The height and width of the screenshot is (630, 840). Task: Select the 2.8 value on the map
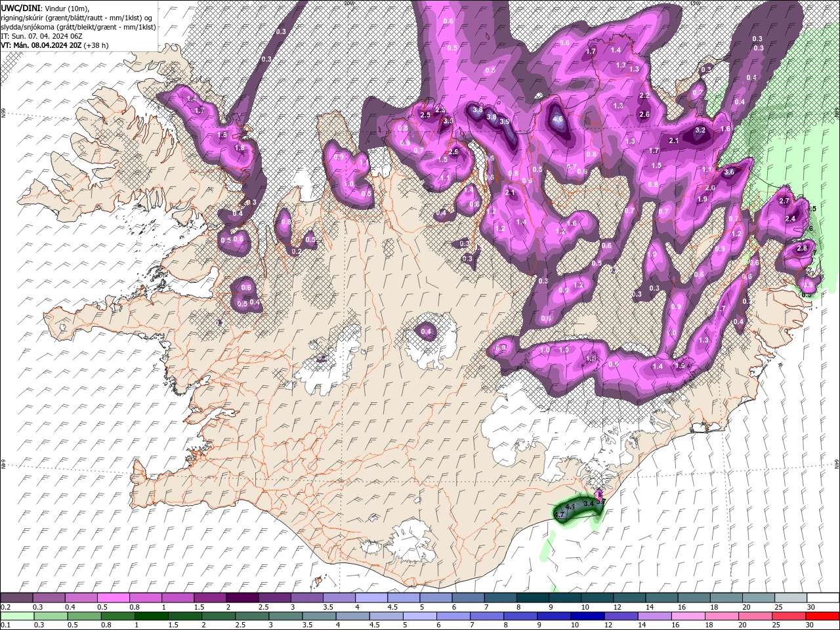801,249
